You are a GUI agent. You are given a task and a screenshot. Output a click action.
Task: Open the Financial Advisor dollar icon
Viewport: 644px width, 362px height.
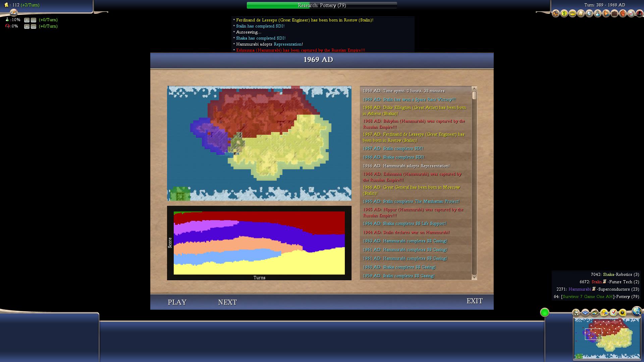564,13
